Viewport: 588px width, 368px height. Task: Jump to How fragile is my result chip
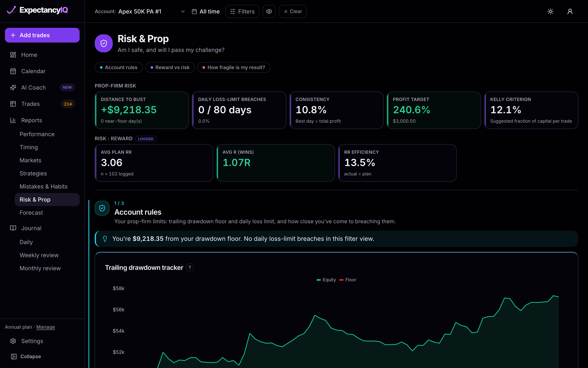(234, 67)
